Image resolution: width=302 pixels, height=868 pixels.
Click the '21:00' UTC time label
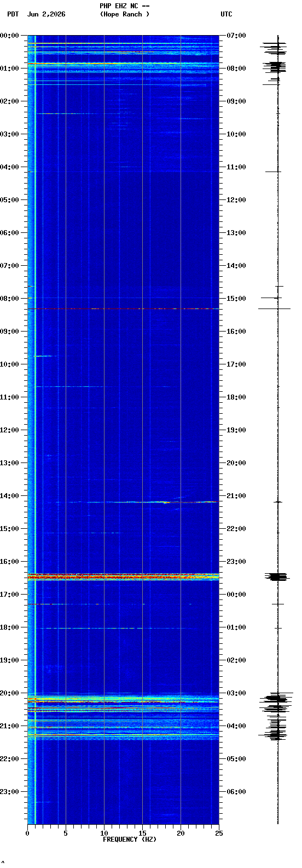pos(236,496)
